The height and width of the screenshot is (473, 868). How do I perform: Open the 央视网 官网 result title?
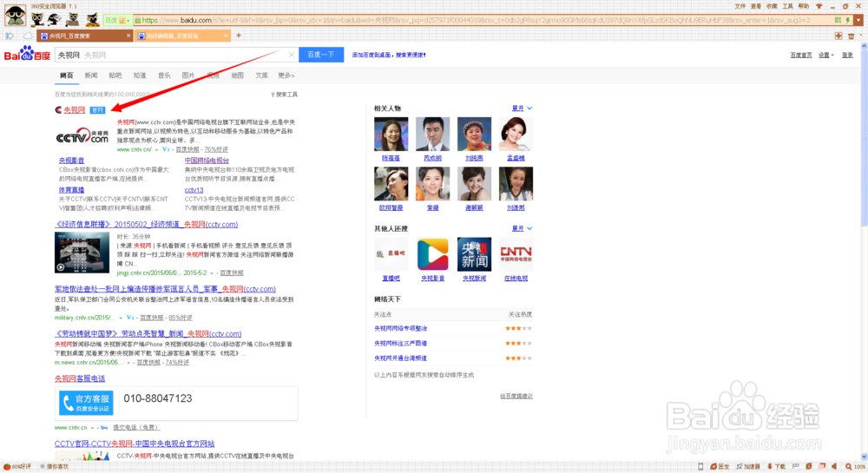point(74,110)
